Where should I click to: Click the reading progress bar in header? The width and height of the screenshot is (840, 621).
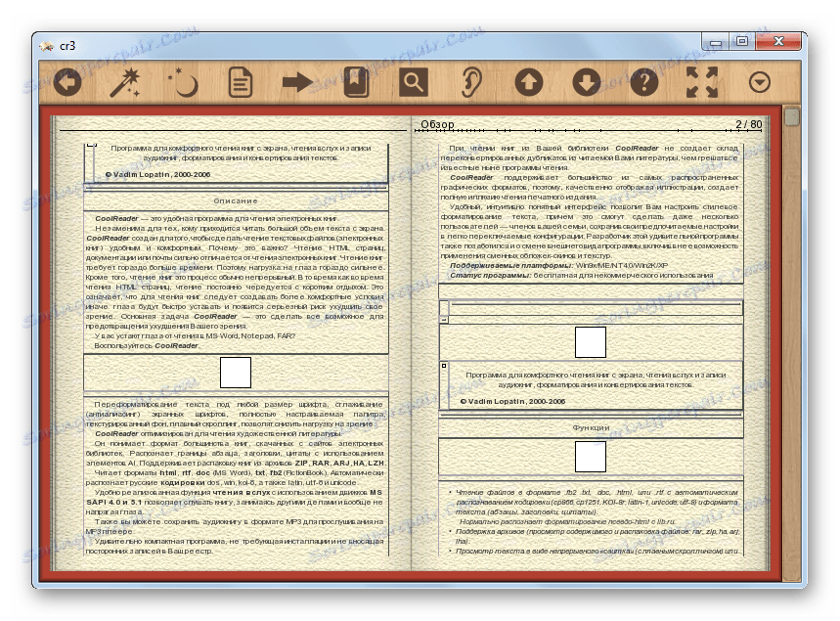pos(589,130)
